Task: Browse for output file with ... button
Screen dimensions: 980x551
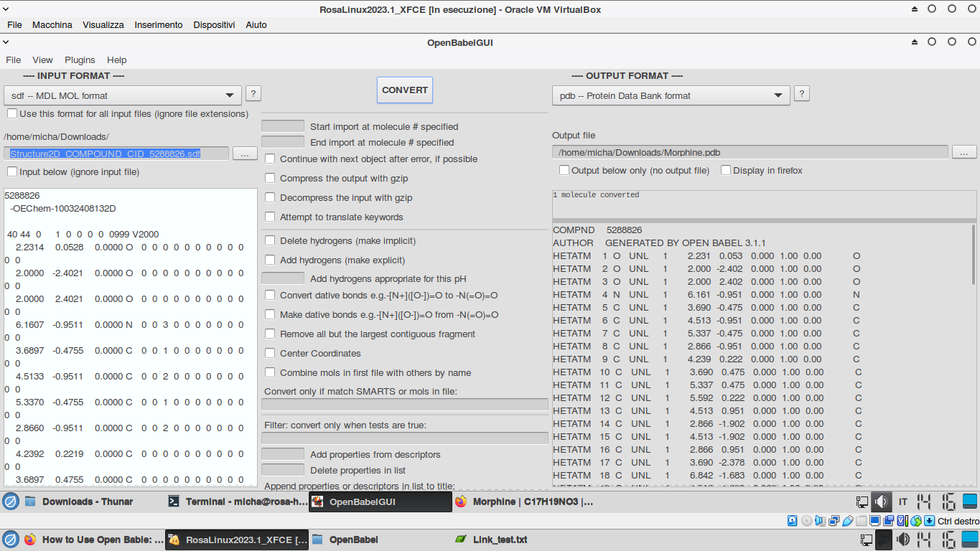Action: click(x=963, y=152)
